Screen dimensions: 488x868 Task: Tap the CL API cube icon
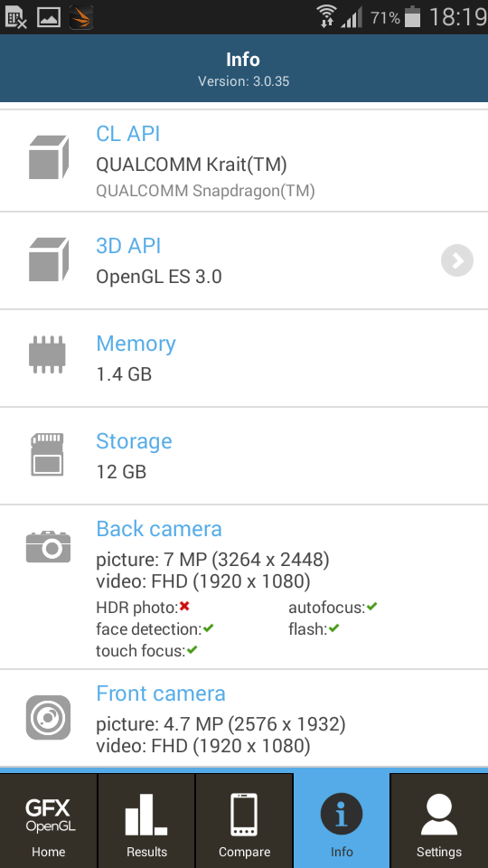coord(48,156)
